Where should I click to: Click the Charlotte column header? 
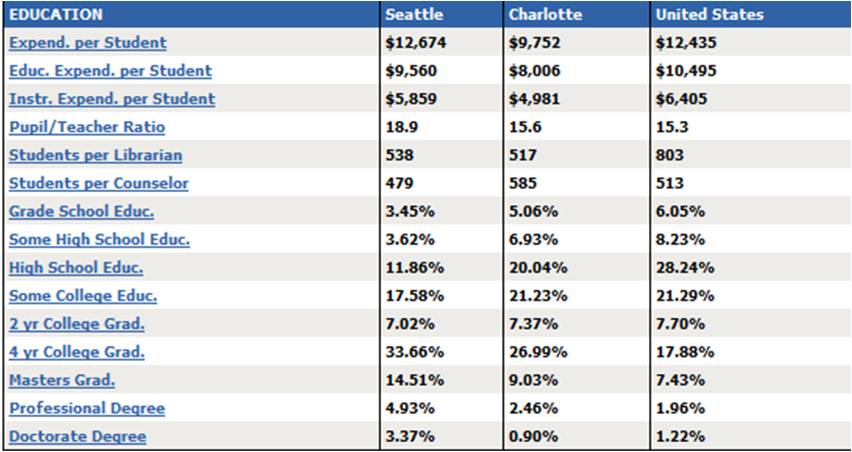[545, 15]
